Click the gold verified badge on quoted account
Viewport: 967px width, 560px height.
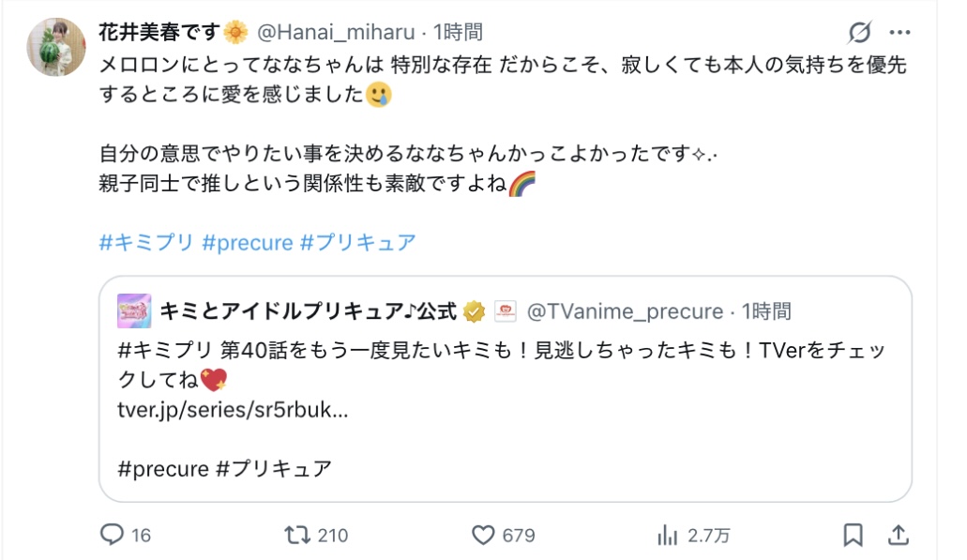[475, 310]
